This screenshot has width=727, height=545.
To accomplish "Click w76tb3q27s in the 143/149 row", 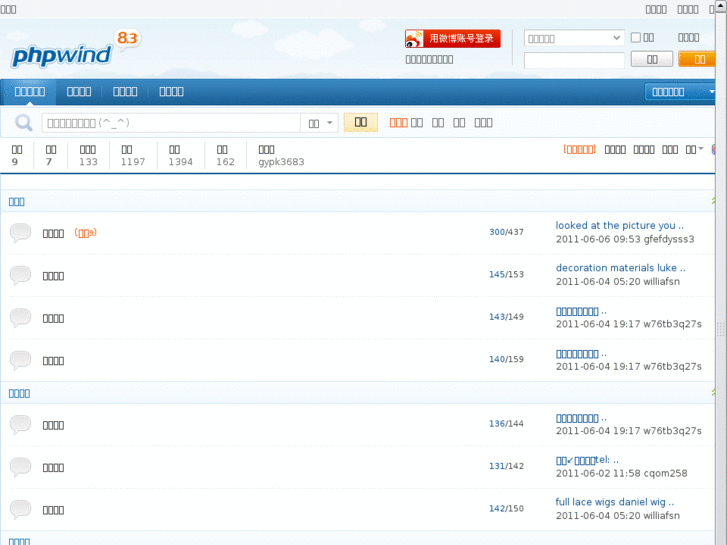I will tap(672, 324).
